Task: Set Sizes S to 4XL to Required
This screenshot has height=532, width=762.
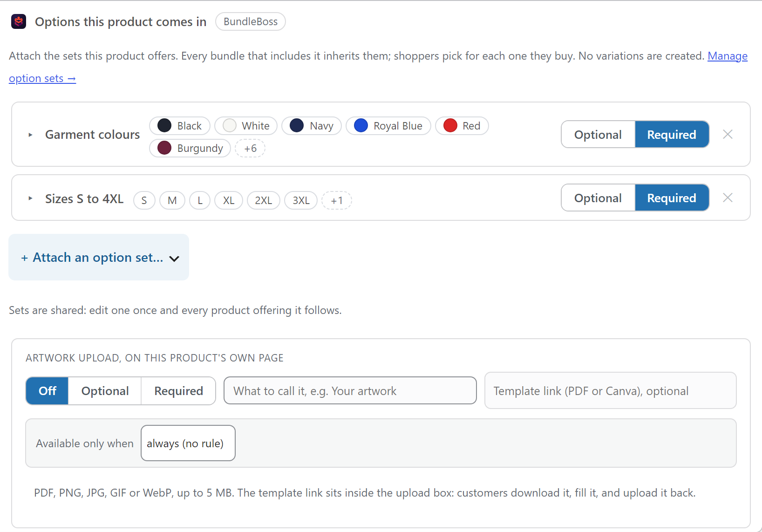Action: (672, 198)
